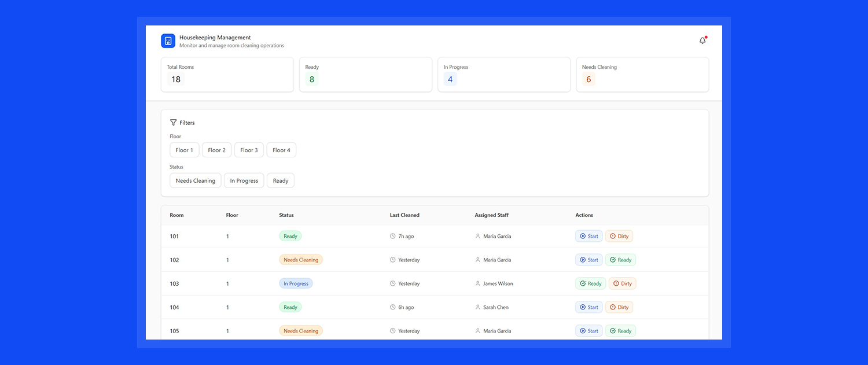Click clock icon in room 105 row

click(393, 331)
